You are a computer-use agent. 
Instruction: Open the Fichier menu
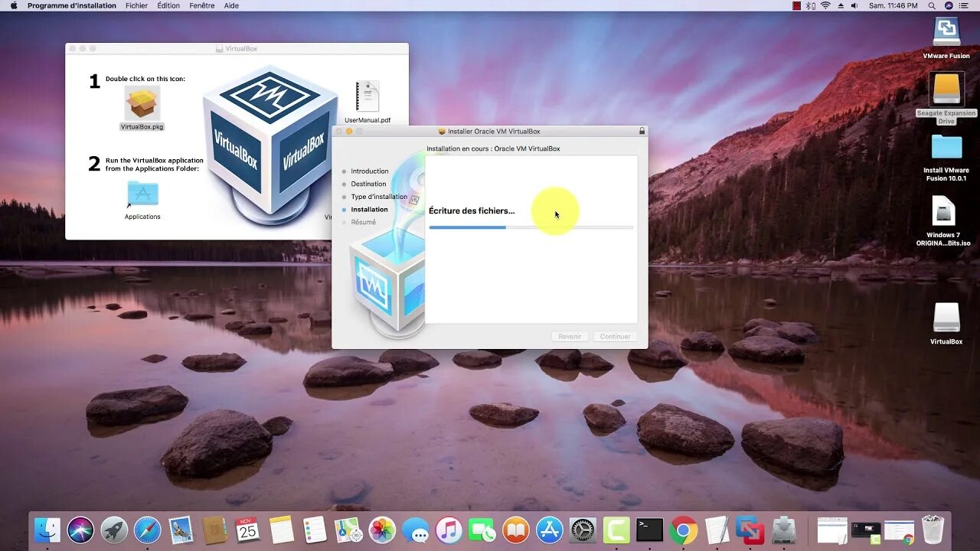pos(136,5)
